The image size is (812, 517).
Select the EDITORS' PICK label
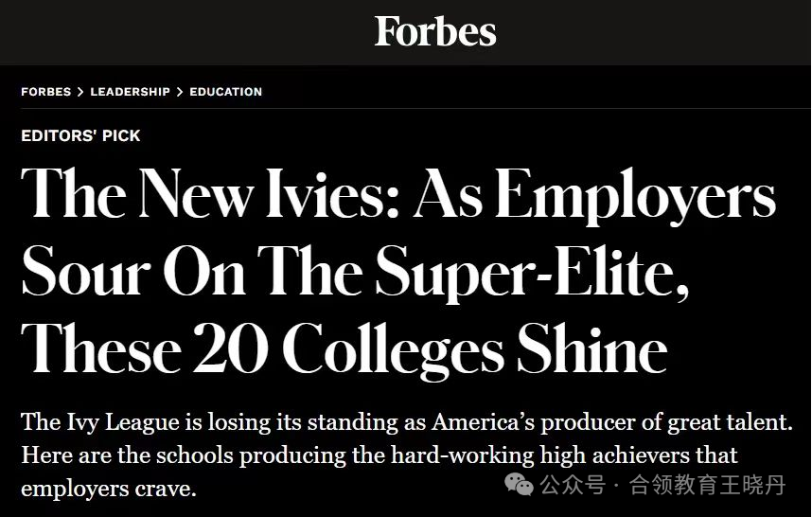click(x=80, y=135)
